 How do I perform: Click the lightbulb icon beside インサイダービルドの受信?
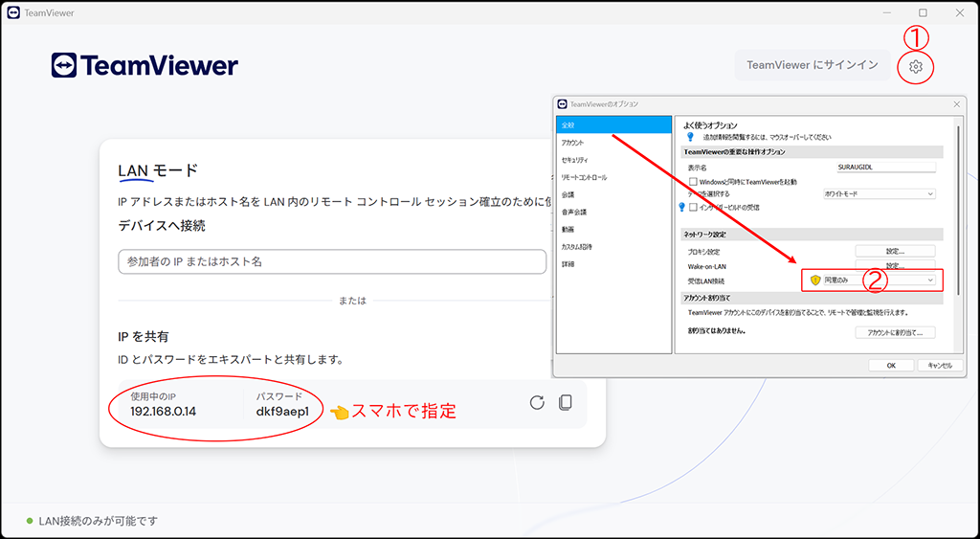tap(681, 207)
